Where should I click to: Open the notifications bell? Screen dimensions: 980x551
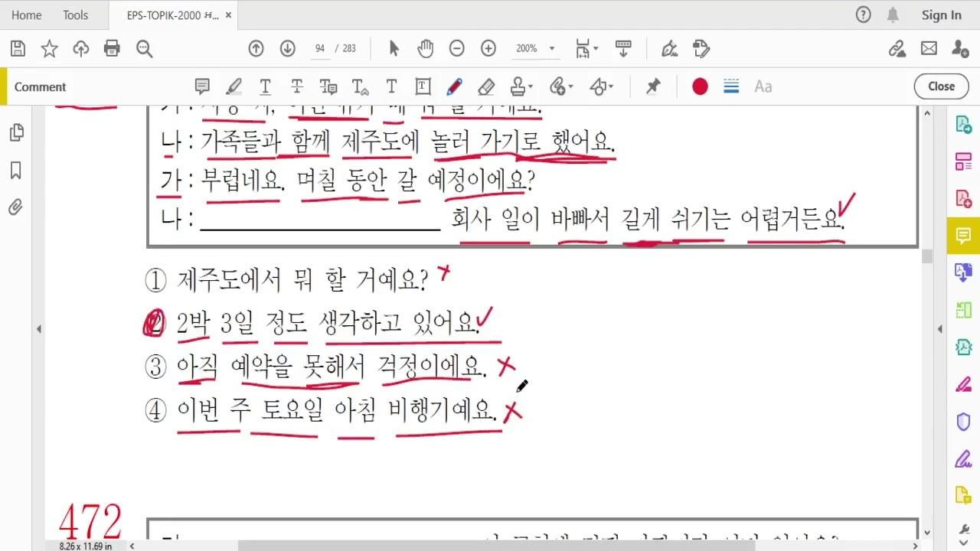coord(893,15)
